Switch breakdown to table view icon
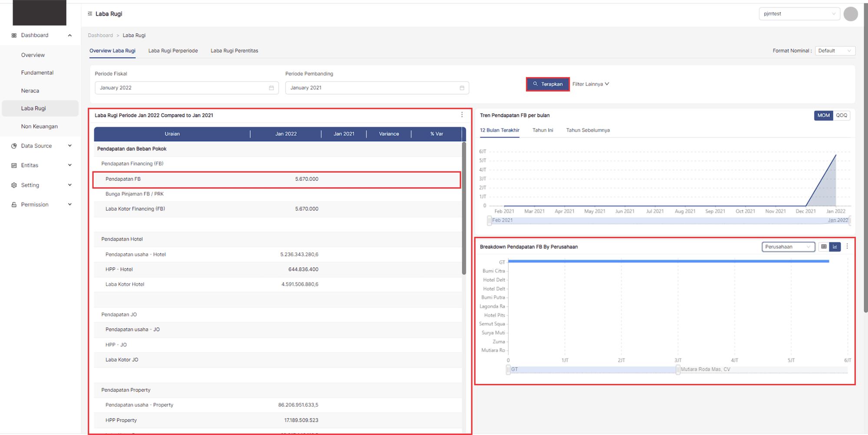Image resolution: width=868 pixels, height=435 pixels. (x=823, y=247)
